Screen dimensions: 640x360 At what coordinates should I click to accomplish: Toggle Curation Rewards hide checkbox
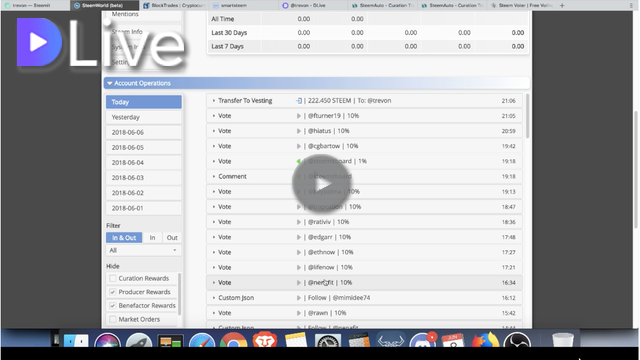click(x=113, y=278)
